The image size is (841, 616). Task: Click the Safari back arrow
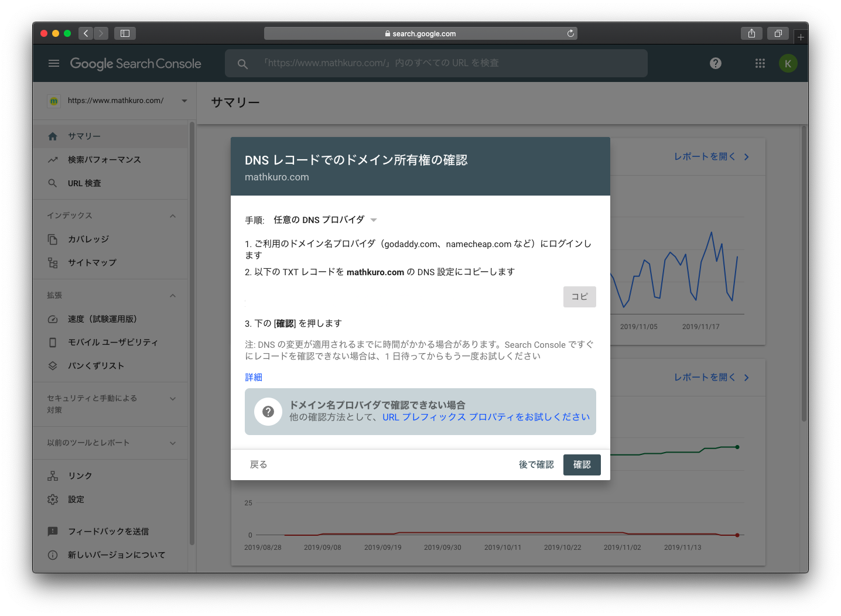(x=86, y=33)
